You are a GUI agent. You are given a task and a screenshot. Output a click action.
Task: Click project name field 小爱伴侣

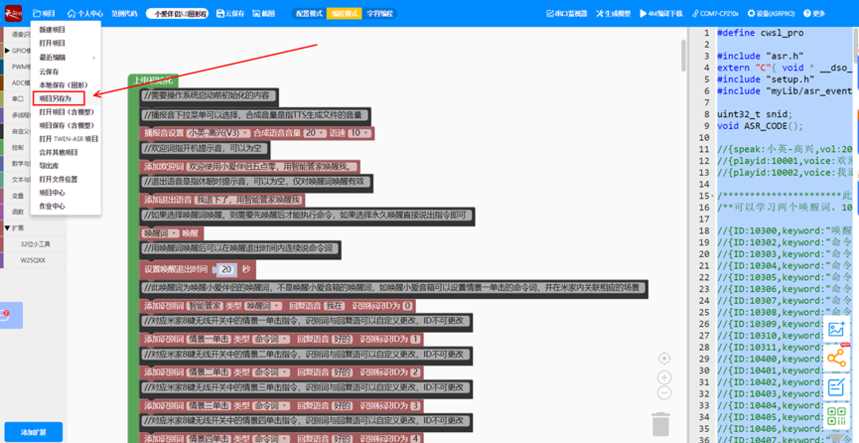[177, 14]
